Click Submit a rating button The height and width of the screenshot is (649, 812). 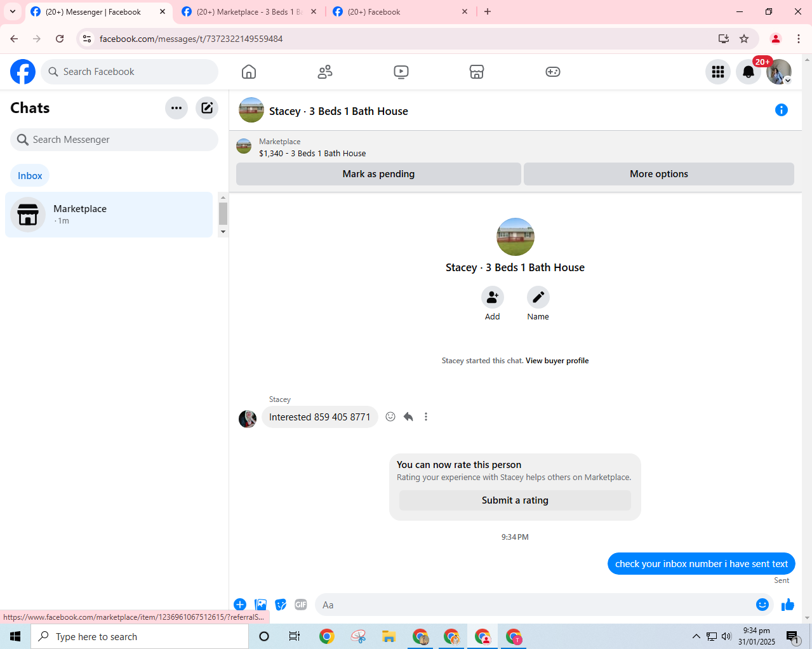click(515, 500)
